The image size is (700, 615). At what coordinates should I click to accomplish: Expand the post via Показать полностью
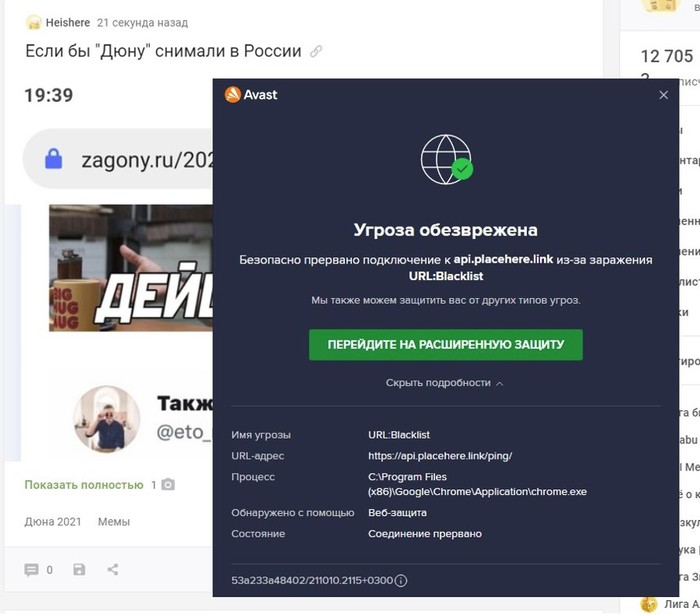pyautogui.click(x=84, y=485)
